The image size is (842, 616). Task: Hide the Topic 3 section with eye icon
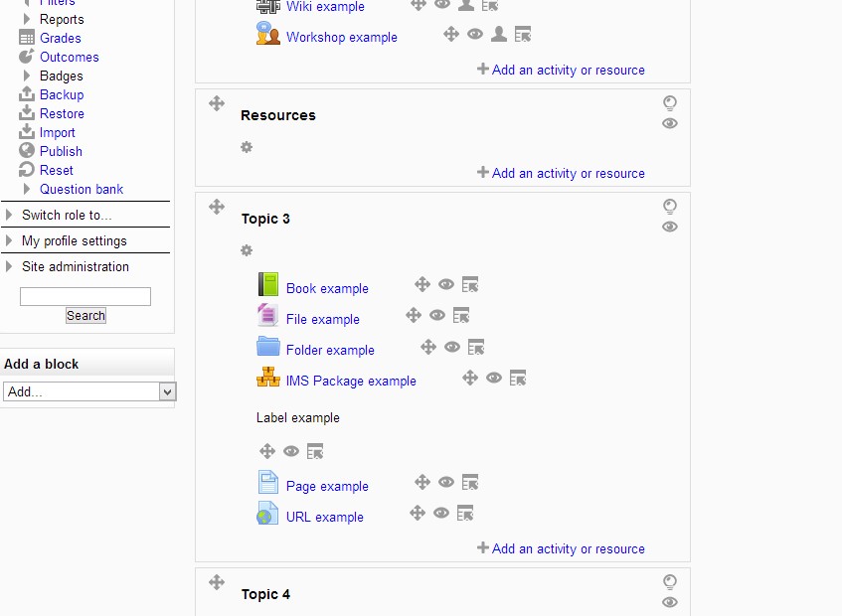pos(670,227)
